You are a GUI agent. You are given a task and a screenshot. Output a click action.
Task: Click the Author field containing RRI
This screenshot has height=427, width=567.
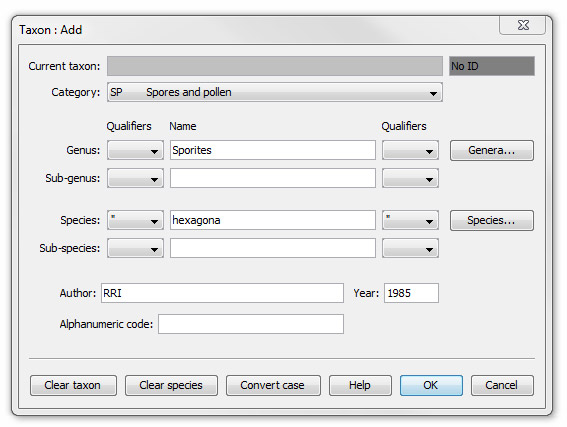point(222,293)
